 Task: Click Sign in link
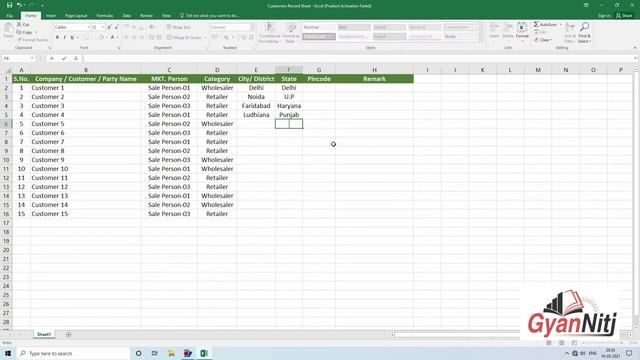(x=604, y=16)
